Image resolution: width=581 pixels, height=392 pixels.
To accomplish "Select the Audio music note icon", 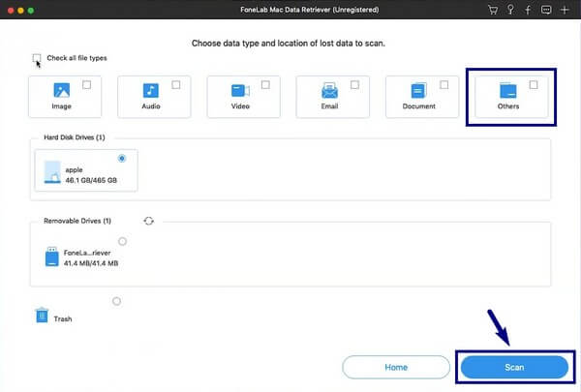I will (151, 90).
